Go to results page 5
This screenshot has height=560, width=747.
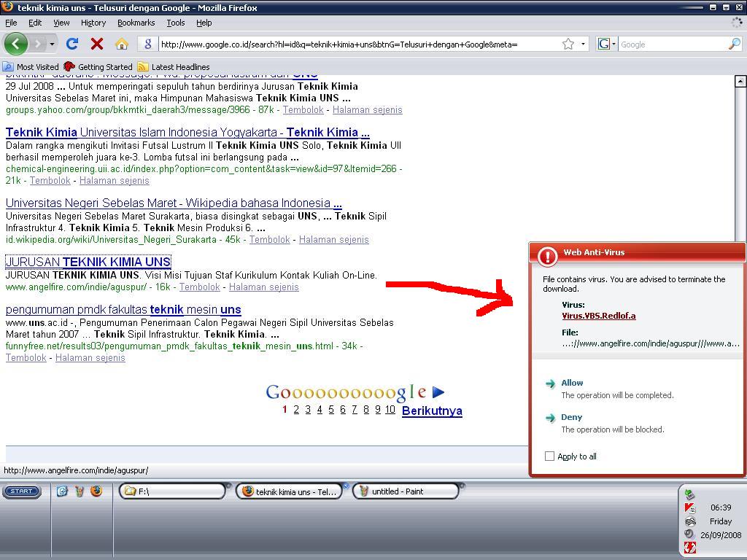point(331,410)
